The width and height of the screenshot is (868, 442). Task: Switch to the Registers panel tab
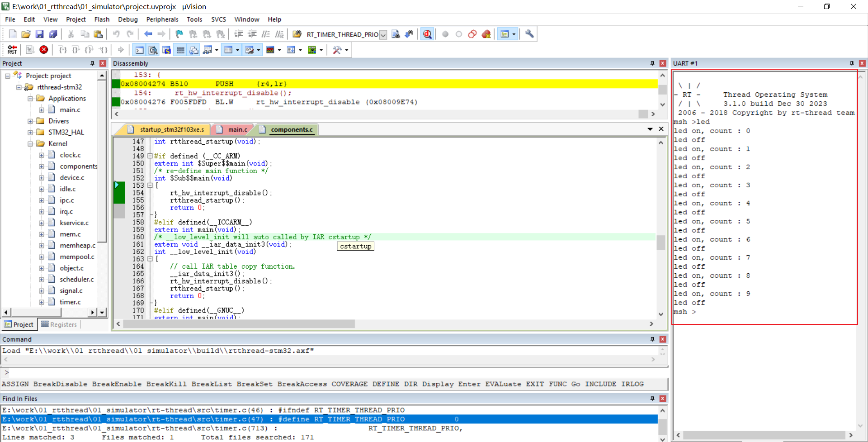pyautogui.click(x=59, y=324)
